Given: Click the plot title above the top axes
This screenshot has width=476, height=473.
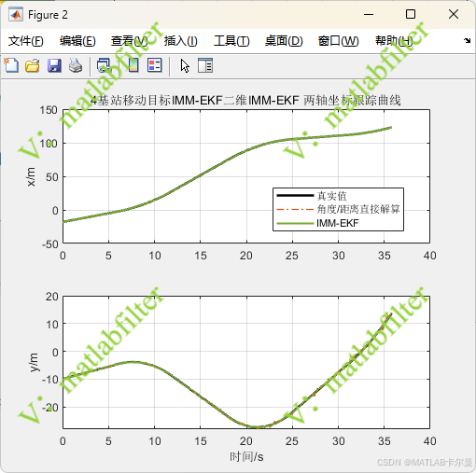Looking at the screenshot, I should 245,101.
